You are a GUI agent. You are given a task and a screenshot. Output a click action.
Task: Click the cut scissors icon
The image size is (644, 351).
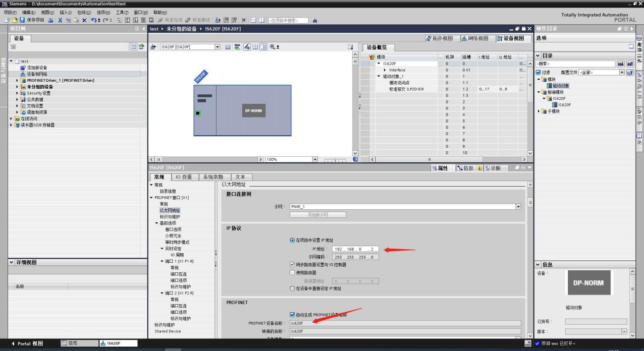pos(60,20)
